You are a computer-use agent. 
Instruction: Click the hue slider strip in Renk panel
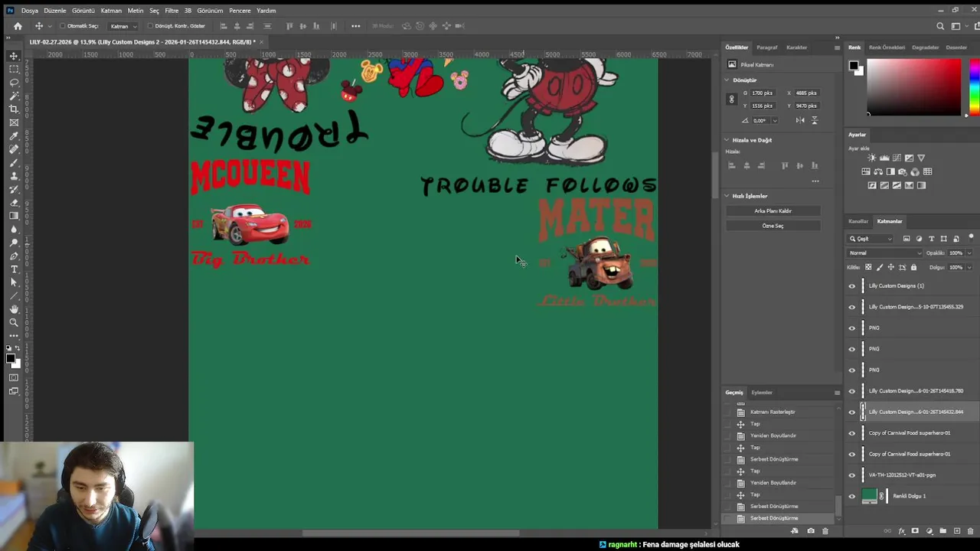(973, 87)
